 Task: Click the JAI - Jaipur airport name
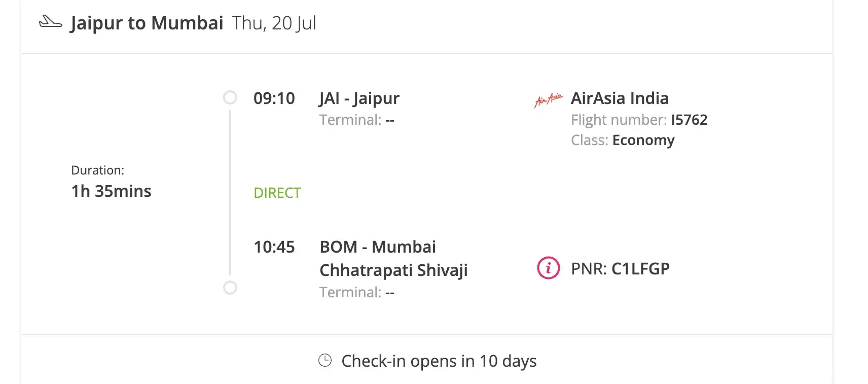[359, 98]
